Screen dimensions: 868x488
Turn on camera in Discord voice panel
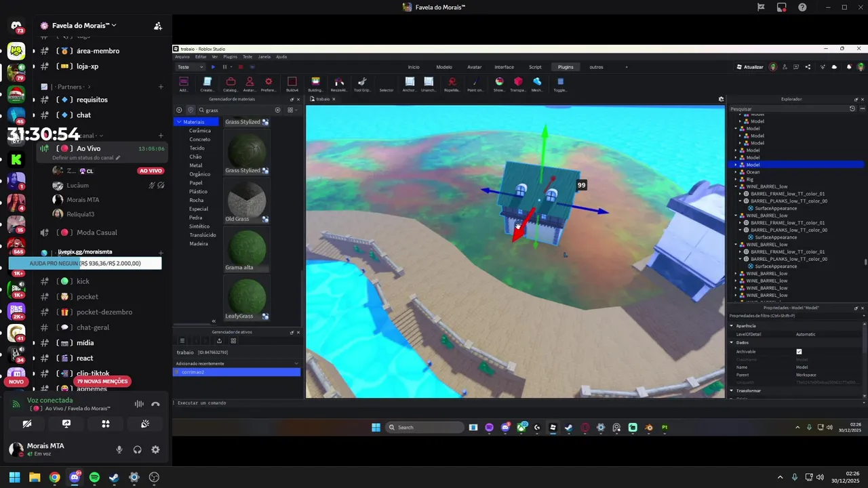(26, 424)
